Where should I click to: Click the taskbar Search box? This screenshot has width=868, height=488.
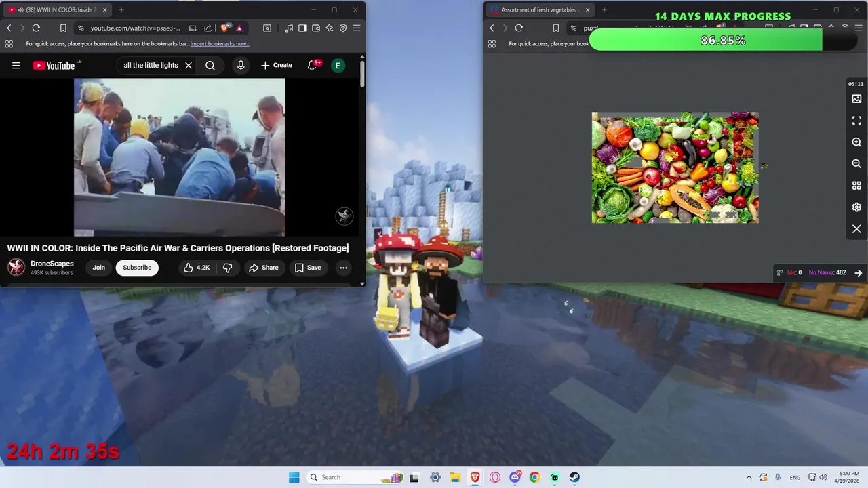tap(355, 477)
